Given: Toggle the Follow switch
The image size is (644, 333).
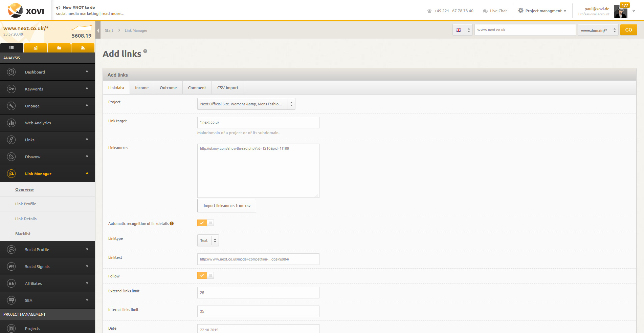Looking at the screenshot, I should [205, 275].
